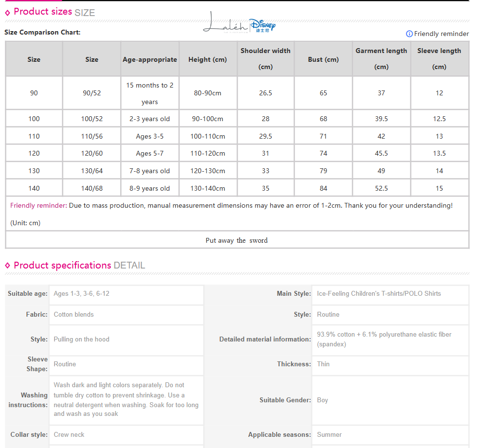The height and width of the screenshot is (448, 479).
Task: Select the '45.5' garment length cell
Action: 381,153
